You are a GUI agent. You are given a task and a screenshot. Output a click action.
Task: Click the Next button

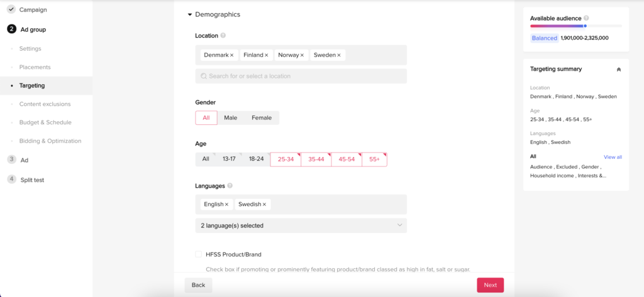(490, 285)
